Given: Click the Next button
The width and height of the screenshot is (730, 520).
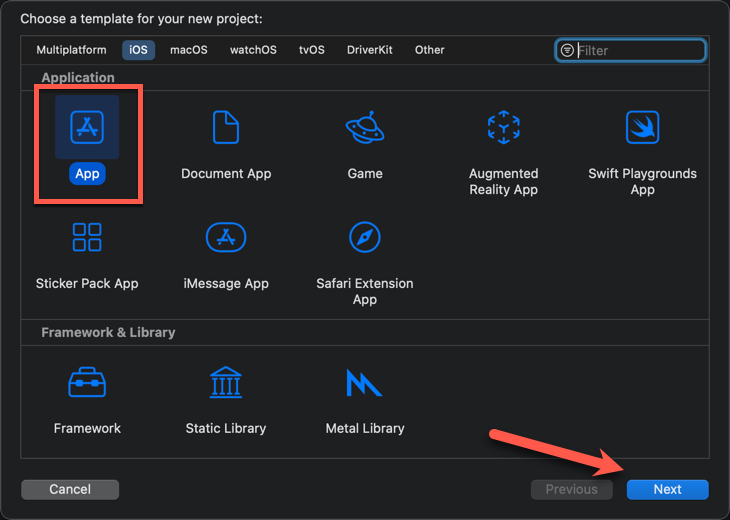Looking at the screenshot, I should tap(668, 489).
